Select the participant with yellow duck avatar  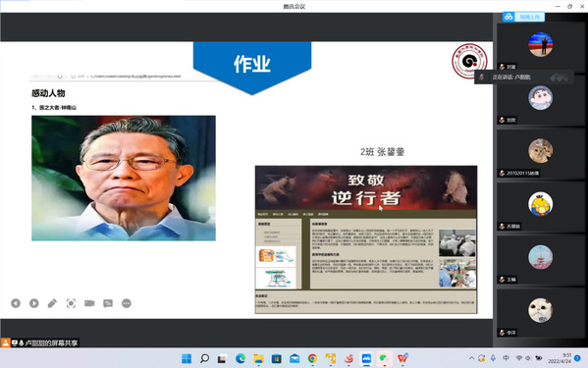click(540, 204)
